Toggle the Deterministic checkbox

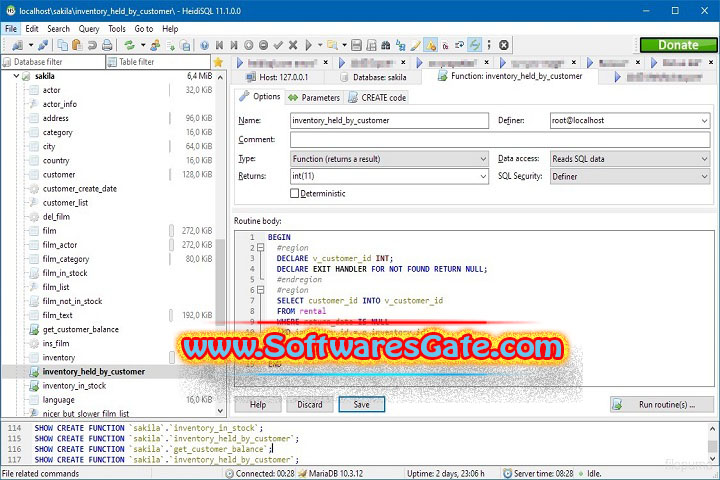[294, 193]
